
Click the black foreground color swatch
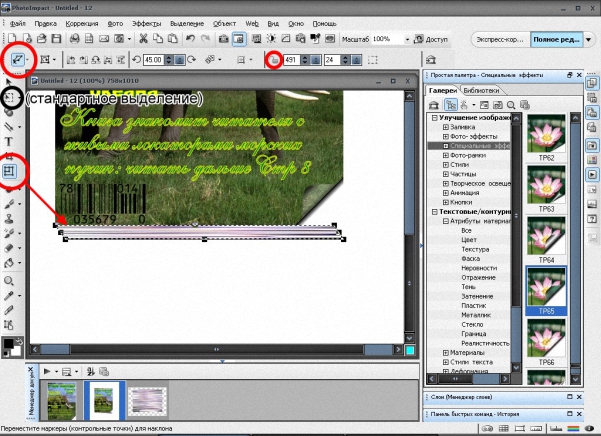coord(8,344)
